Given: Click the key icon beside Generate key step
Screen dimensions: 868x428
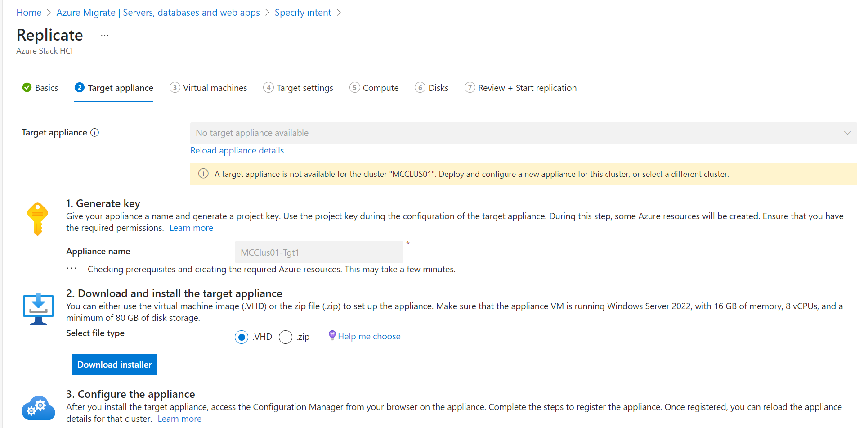Looking at the screenshot, I should pyautogui.click(x=38, y=219).
